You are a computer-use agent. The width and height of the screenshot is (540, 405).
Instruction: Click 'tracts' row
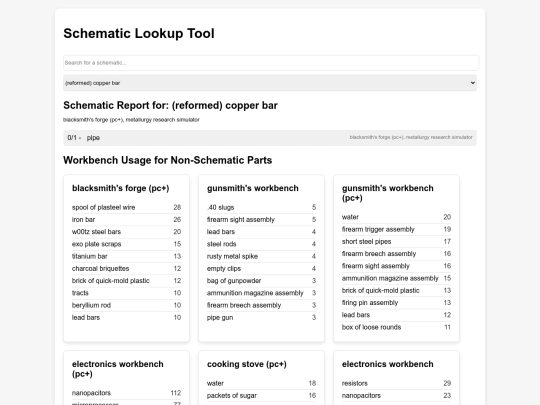pyautogui.click(x=126, y=293)
